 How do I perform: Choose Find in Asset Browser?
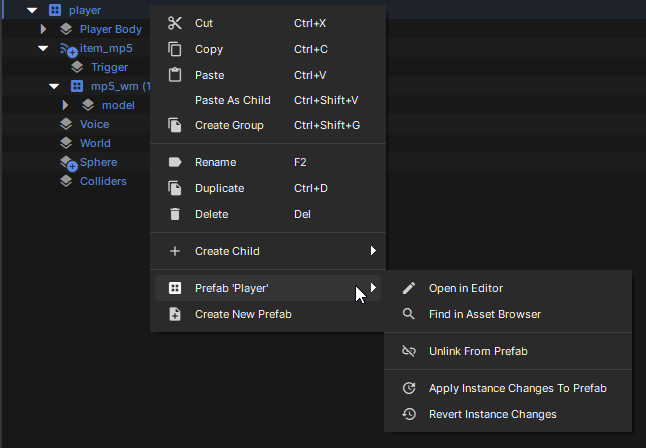(x=484, y=314)
